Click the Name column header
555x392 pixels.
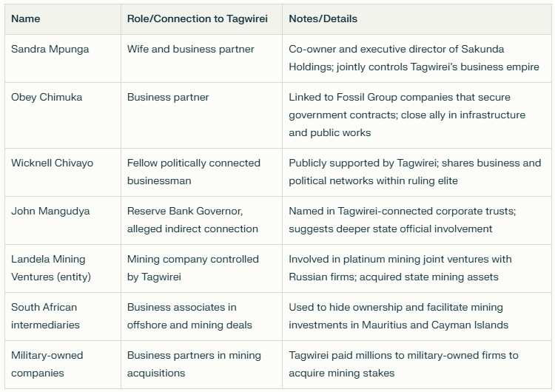pyautogui.click(x=26, y=18)
